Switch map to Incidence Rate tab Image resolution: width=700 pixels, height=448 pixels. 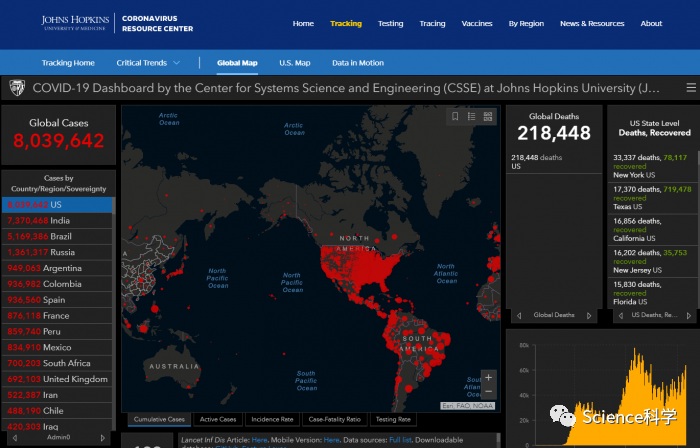point(272,419)
